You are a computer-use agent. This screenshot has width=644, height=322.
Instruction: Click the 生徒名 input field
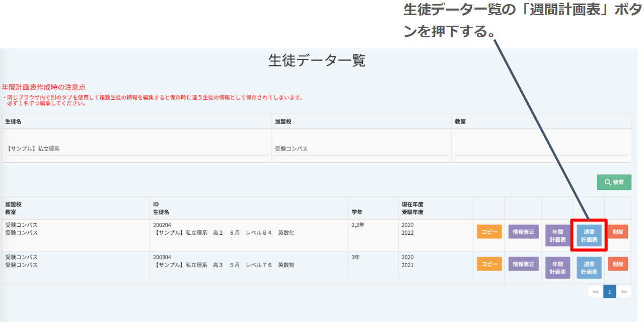coord(136,149)
